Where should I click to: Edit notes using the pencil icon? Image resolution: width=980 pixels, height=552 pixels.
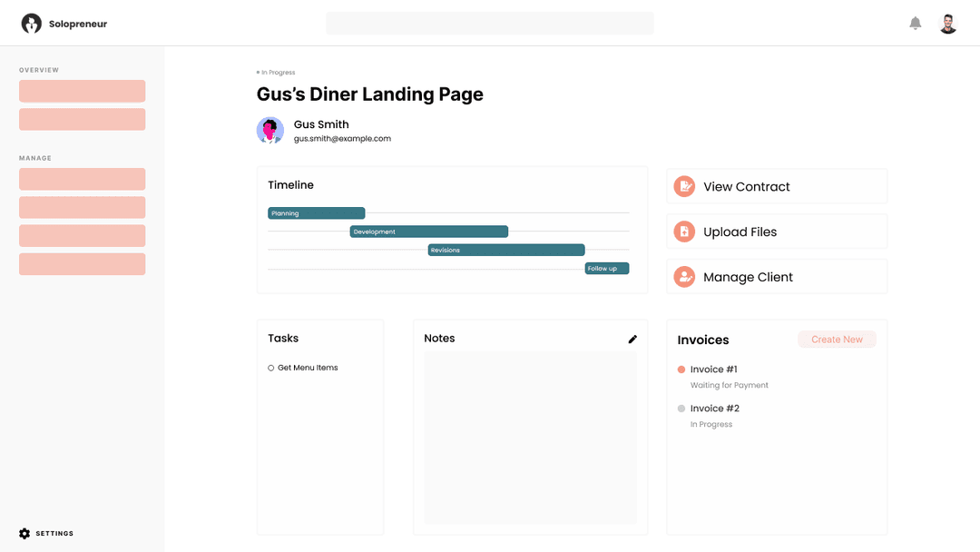coord(632,339)
